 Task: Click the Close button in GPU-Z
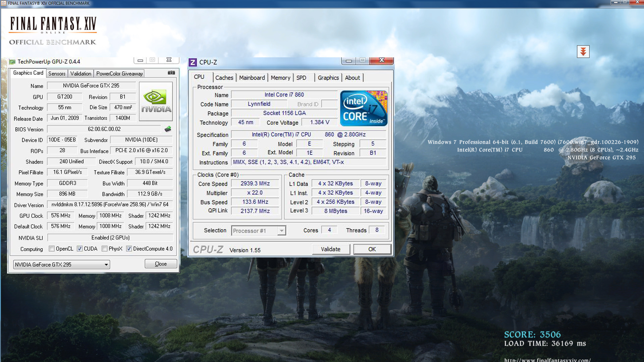(161, 264)
